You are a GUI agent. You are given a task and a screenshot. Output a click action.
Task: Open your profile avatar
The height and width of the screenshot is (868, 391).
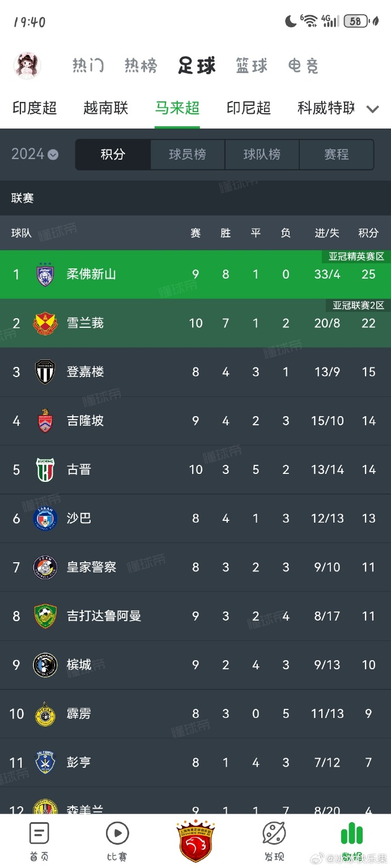[x=27, y=65]
